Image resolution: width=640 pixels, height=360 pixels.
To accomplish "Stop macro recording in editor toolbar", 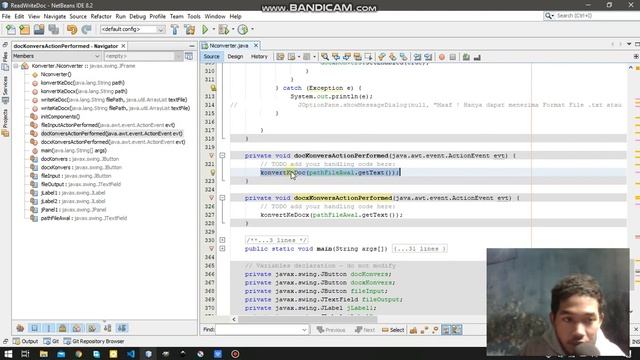I will 453,57.
